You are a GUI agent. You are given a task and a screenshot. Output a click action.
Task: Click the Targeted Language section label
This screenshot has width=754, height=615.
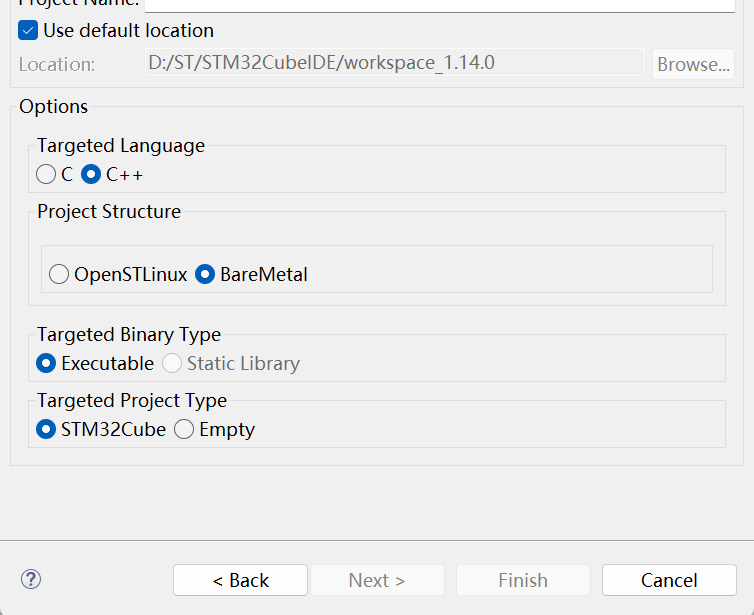(x=121, y=145)
